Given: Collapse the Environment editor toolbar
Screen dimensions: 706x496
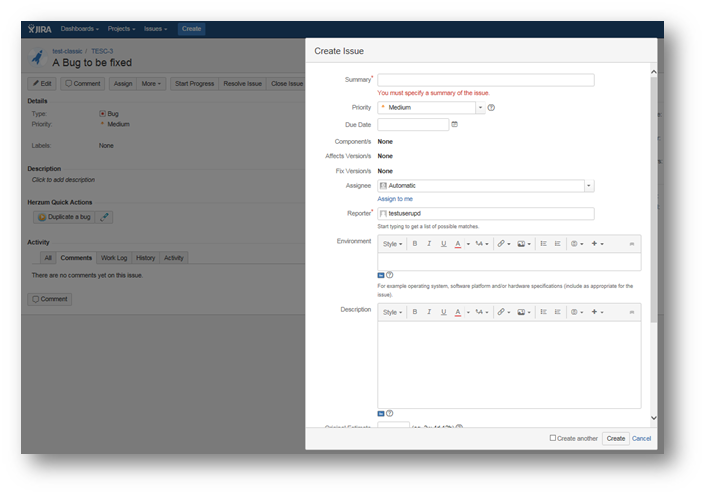Looking at the screenshot, I should click(631, 243).
